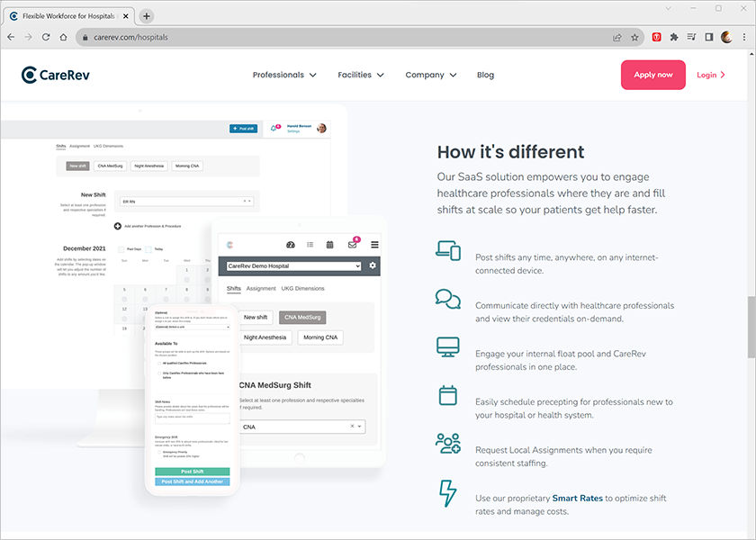Click the blue Post shift button on desktop mockup

pyautogui.click(x=244, y=128)
